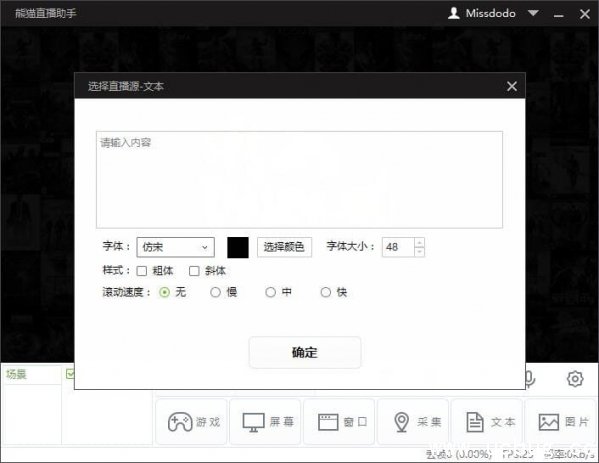The height and width of the screenshot is (463, 599).
Task: Select the monitor icon for 屏幕 capture
Action: [x=253, y=422]
